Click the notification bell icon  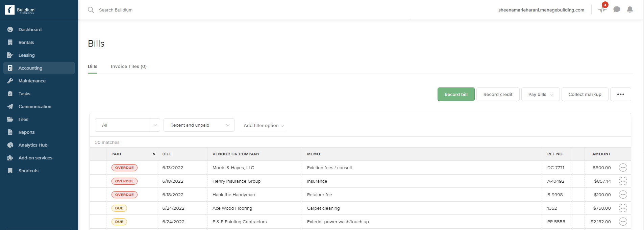point(630,9)
